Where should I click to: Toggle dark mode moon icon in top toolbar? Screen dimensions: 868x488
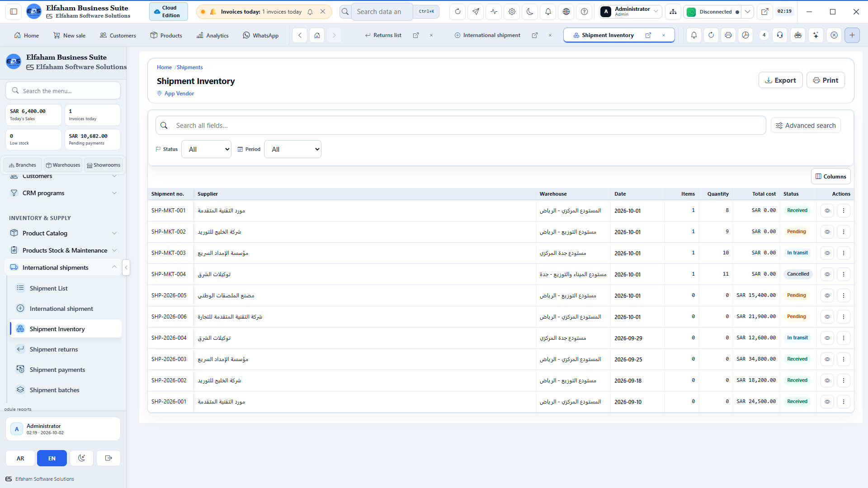[x=530, y=12]
